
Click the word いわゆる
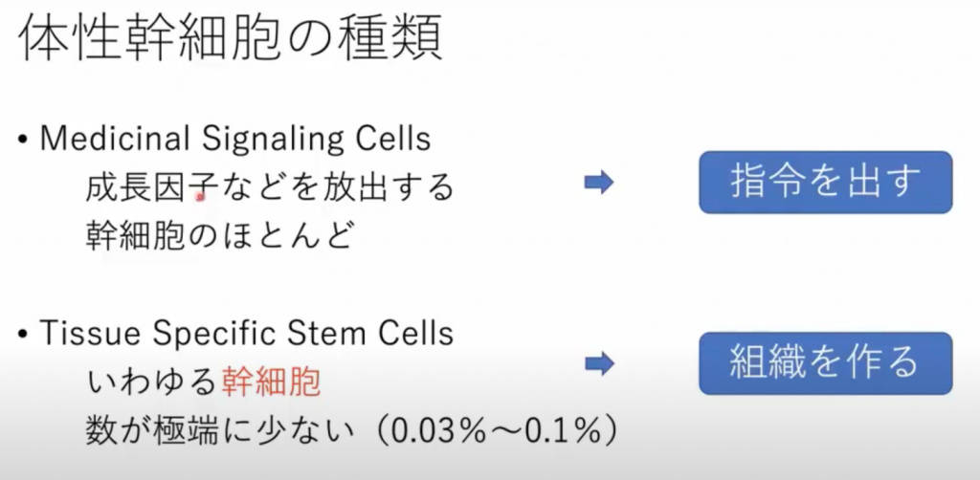151,382
